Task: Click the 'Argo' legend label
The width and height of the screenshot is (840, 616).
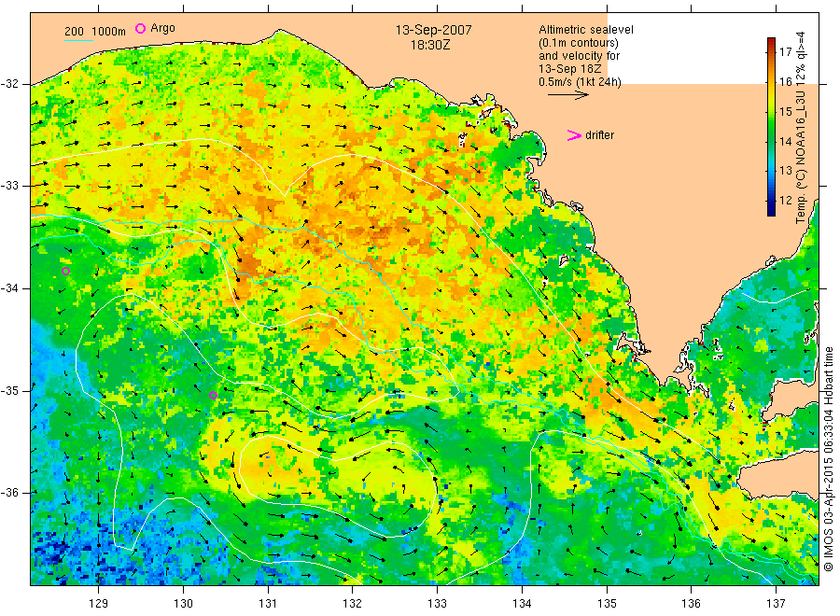Action: 162,28
